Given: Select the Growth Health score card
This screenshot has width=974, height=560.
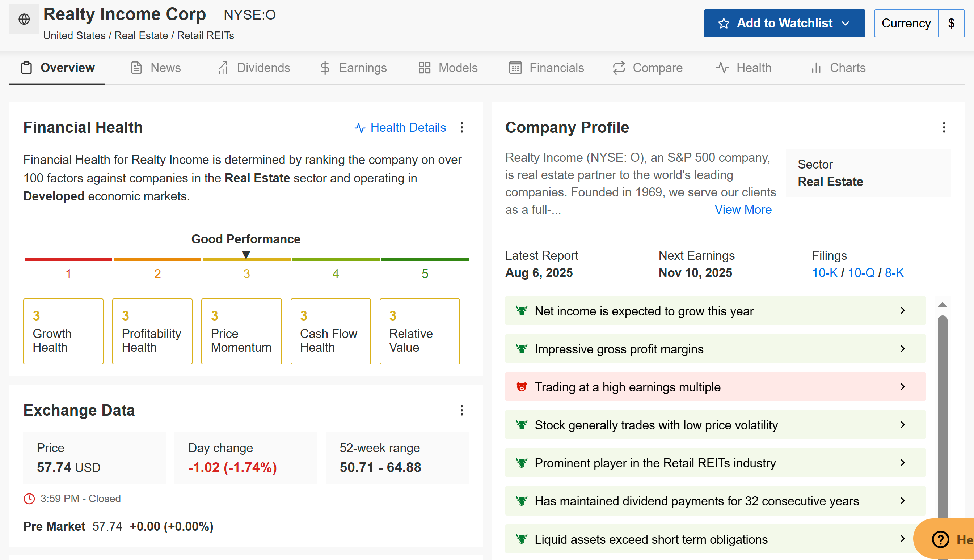Looking at the screenshot, I should pos(63,331).
